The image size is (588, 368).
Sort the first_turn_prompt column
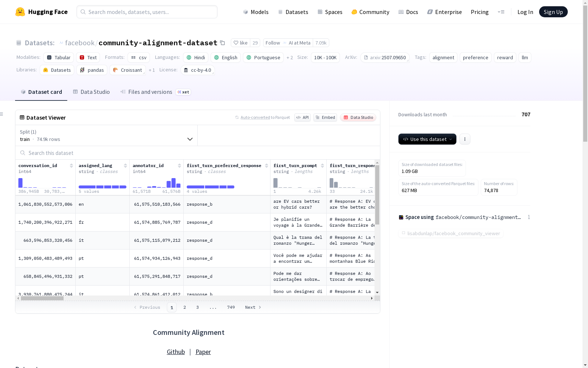[x=322, y=166]
